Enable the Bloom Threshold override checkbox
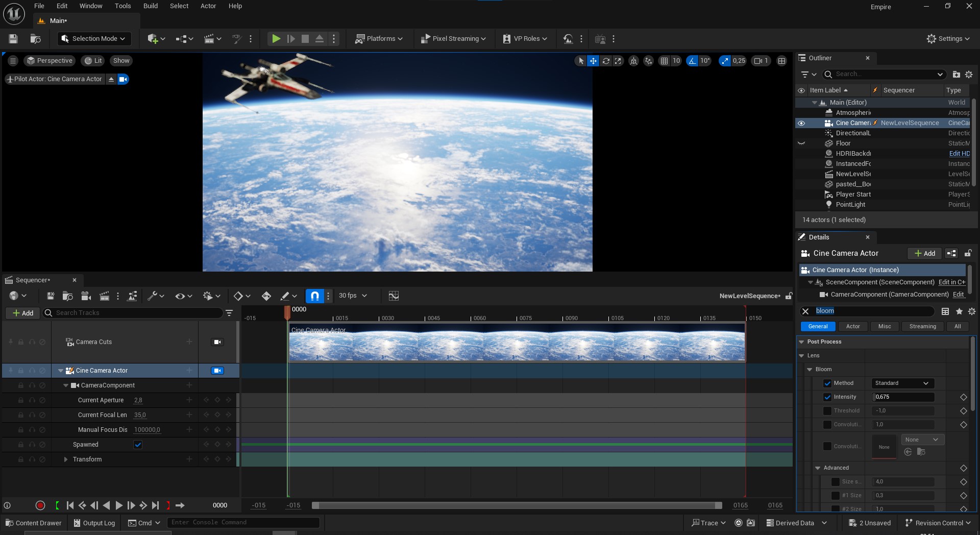Image resolution: width=980 pixels, height=535 pixels. tap(827, 411)
